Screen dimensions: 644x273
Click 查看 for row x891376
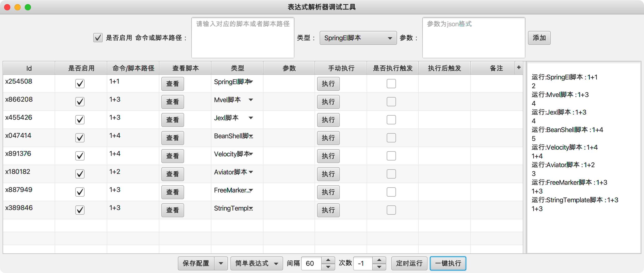coord(172,156)
